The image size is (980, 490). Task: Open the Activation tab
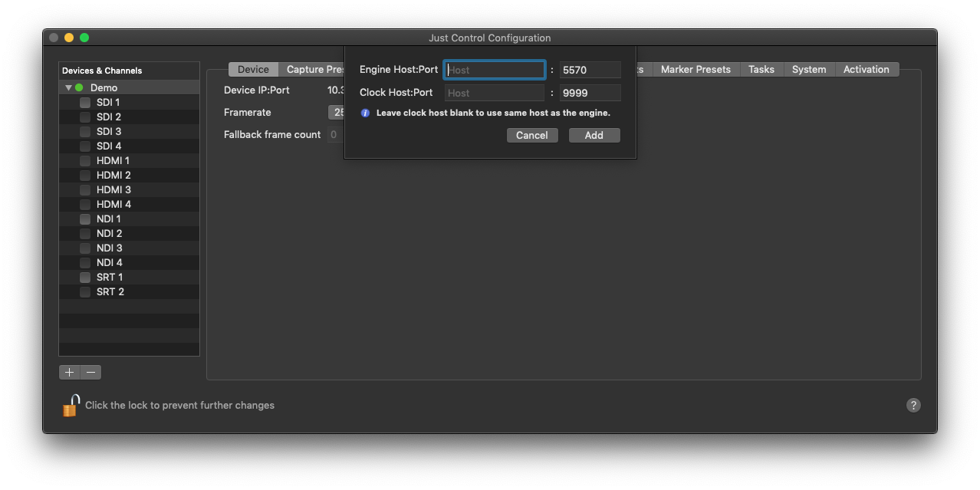coord(867,69)
